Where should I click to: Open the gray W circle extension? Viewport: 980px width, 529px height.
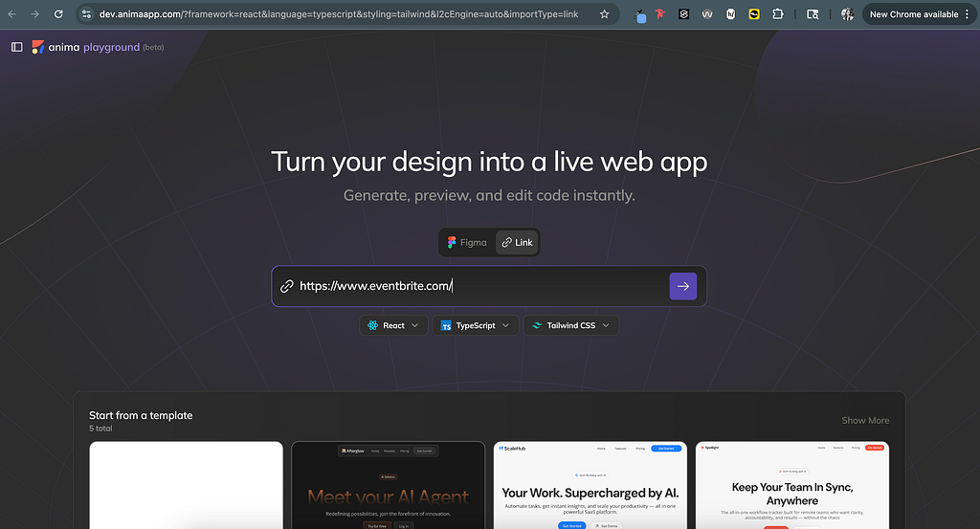(x=707, y=13)
